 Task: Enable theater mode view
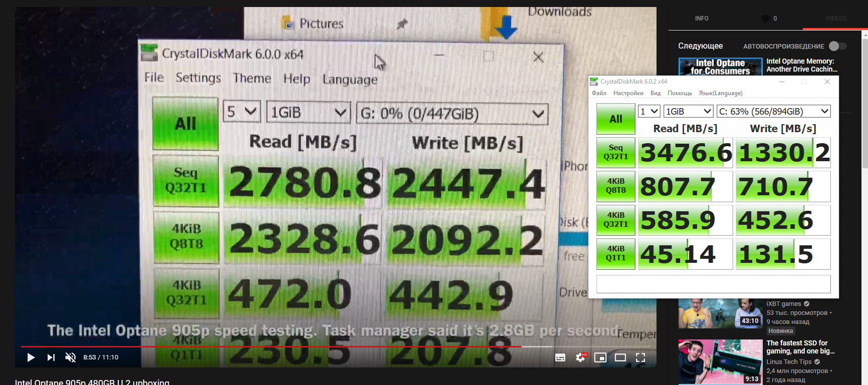pyautogui.click(x=620, y=357)
